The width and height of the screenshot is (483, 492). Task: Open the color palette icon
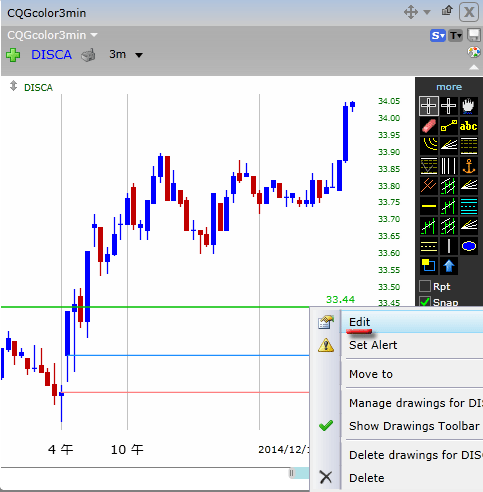[474, 52]
